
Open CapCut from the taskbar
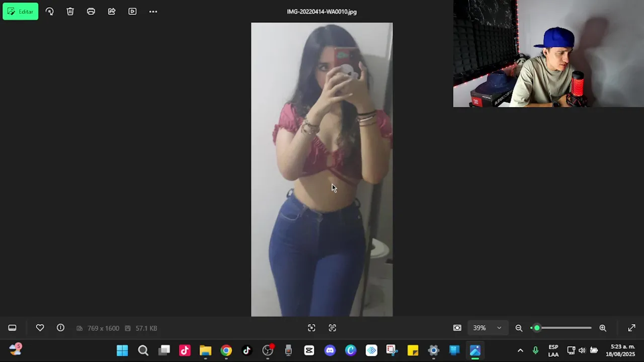coord(309,350)
